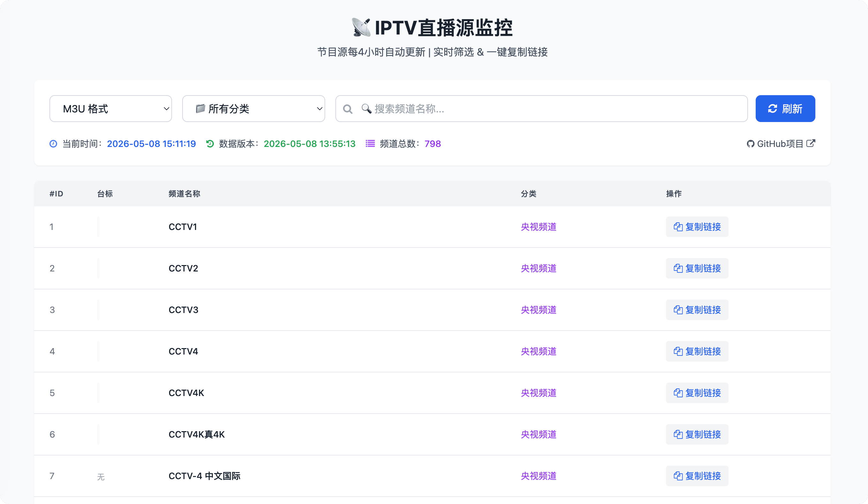Select the CCTV4K channel name
868x504 pixels.
pyautogui.click(x=186, y=393)
